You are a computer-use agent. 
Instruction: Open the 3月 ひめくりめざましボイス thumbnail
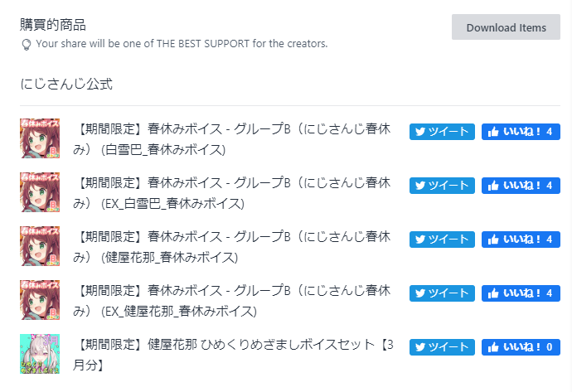(x=40, y=354)
